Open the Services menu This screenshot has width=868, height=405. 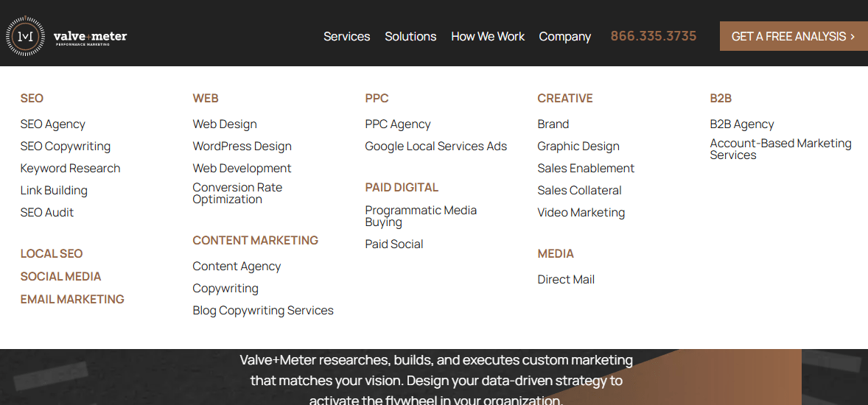coord(346,37)
